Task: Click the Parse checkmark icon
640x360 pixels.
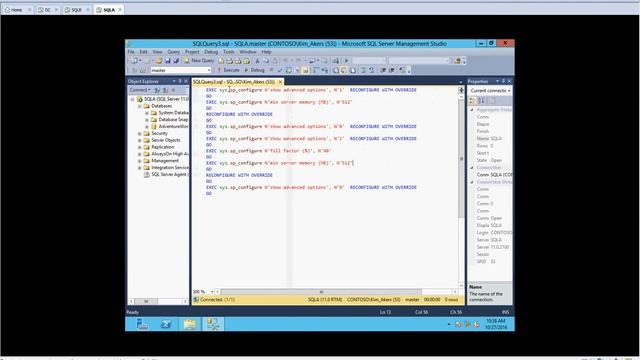Action: tap(280, 70)
